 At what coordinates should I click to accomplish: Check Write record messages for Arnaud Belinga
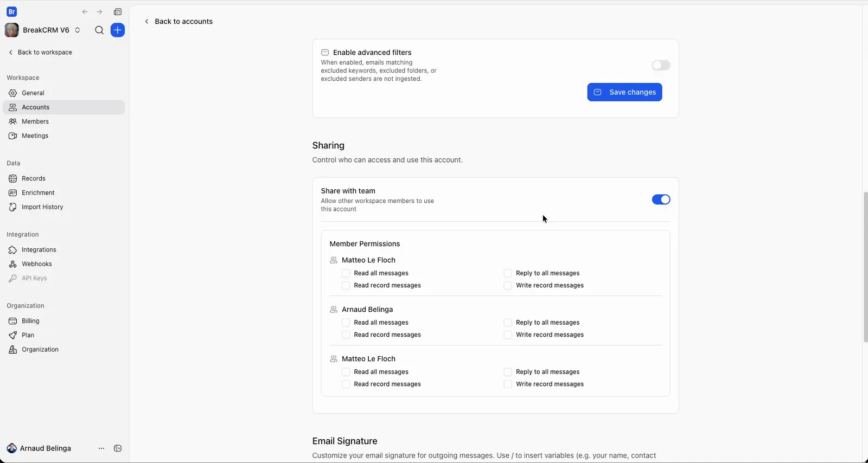click(x=508, y=335)
